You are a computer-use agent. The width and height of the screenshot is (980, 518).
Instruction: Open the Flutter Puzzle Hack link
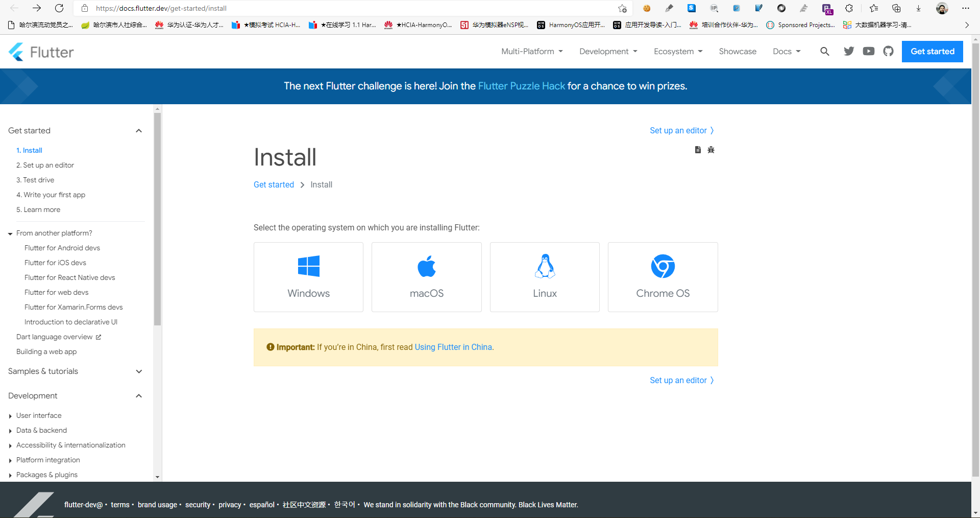click(x=522, y=86)
